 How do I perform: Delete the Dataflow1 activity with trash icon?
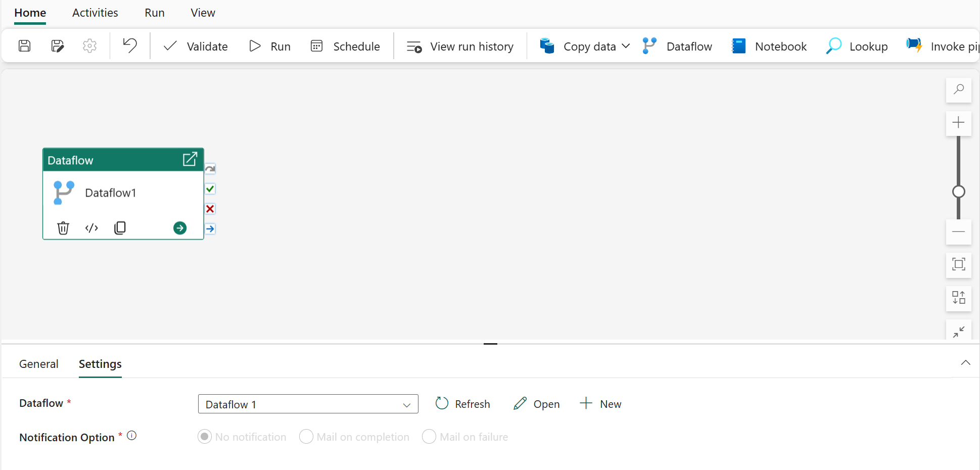click(63, 228)
